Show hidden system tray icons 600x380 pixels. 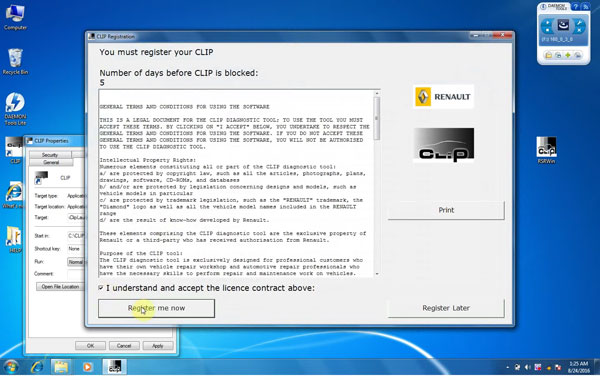coord(508,367)
